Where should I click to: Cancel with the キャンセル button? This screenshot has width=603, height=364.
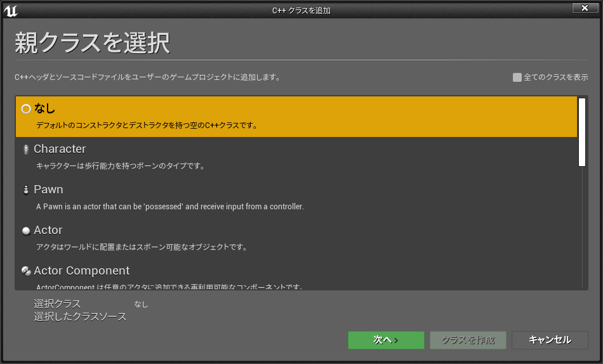tap(550, 340)
